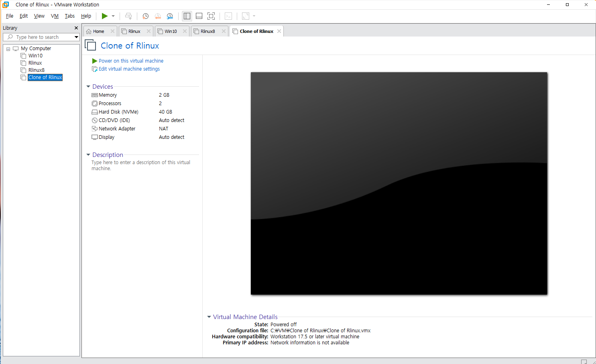
Task: Click the 40 GB hard disk value
Action: 165,112
